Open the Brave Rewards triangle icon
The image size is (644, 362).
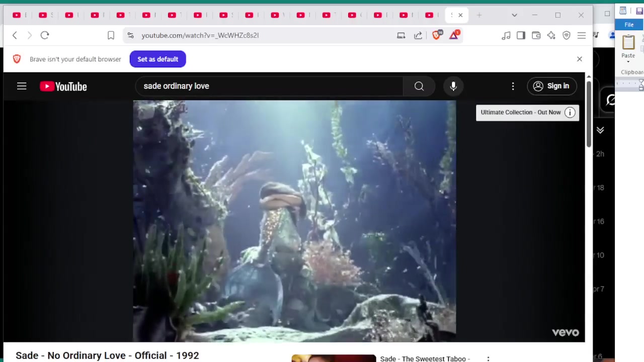454,35
